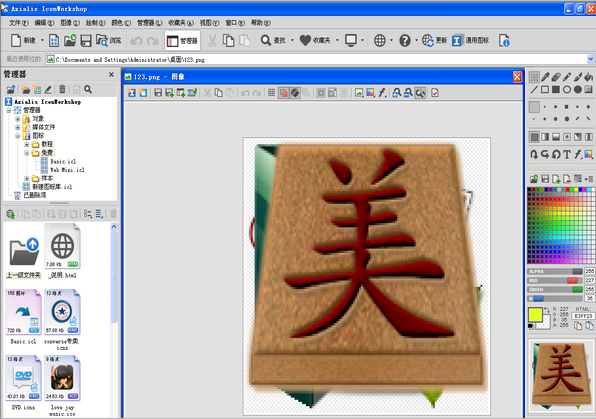Screen dimensions: 596x419
Task: Click the zoom in icon in image toolbar
Action: [396, 93]
